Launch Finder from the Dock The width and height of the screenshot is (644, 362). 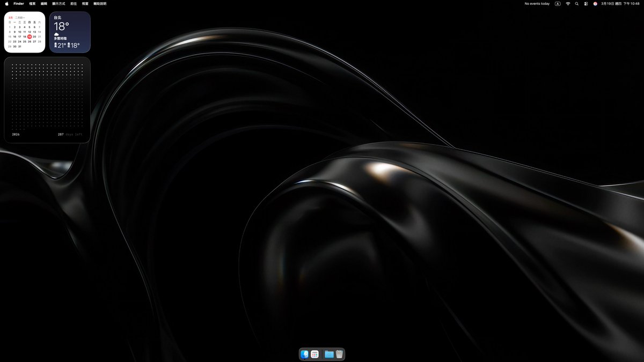point(304,354)
